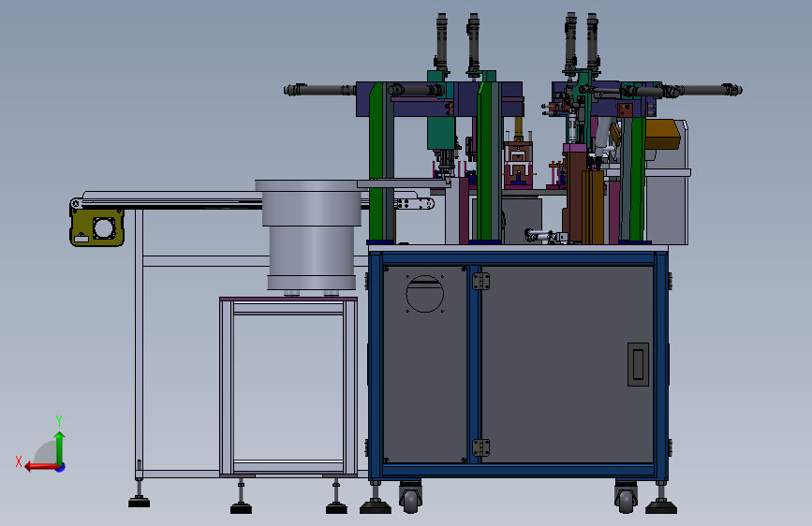812x526 pixels.
Task: Click the green Y axis arrow on triad
Action: click(60, 448)
